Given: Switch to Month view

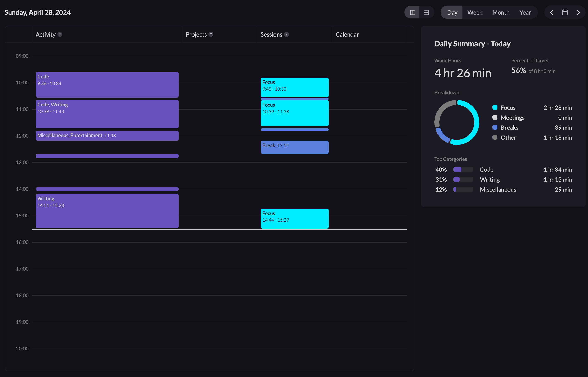Looking at the screenshot, I should click(x=501, y=12).
